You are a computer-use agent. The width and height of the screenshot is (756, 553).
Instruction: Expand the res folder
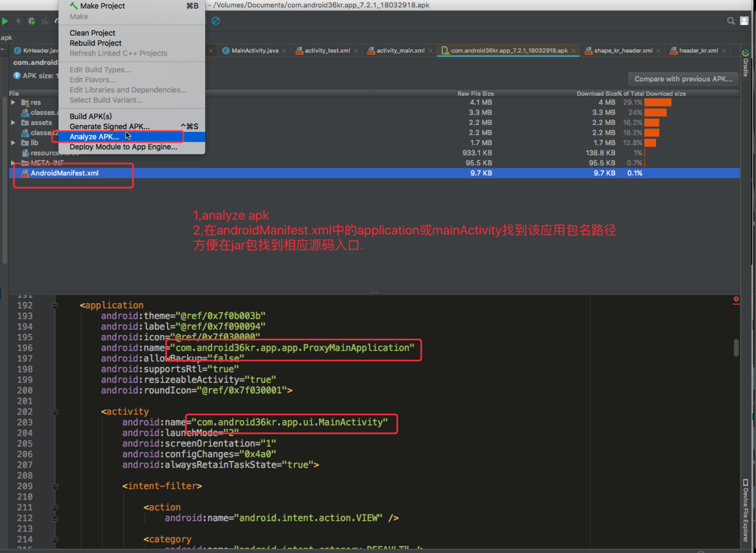point(13,102)
